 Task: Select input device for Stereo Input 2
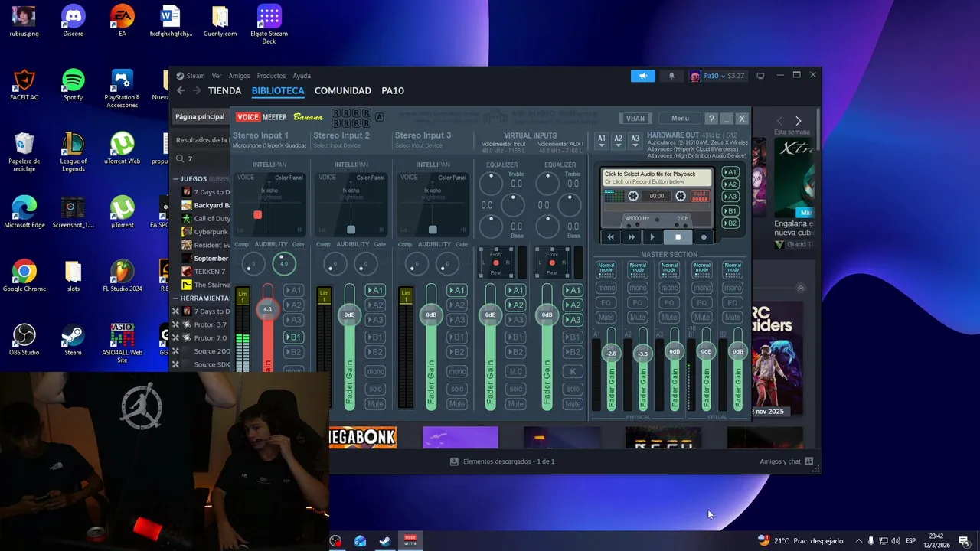(337, 145)
